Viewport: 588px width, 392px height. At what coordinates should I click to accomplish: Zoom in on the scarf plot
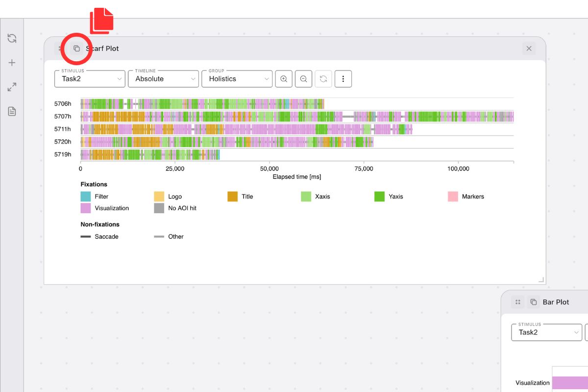283,78
